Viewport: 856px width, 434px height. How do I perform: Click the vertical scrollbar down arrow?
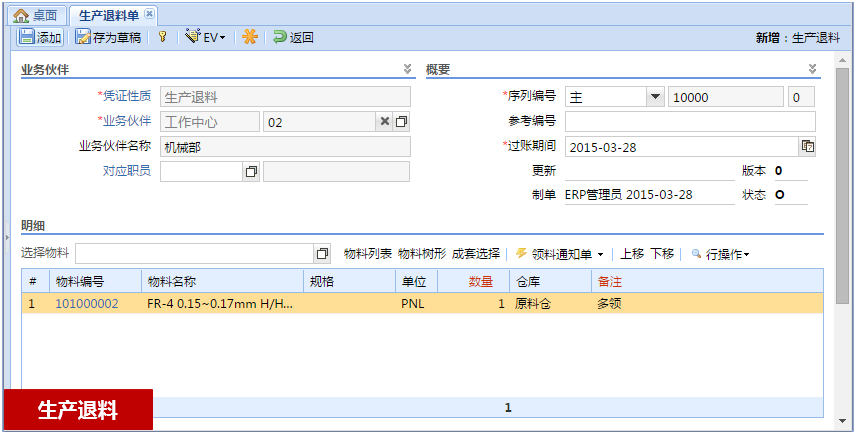(842, 420)
